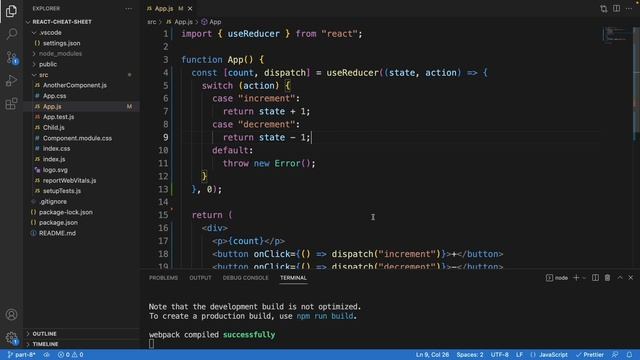Open index.js file

(x=54, y=159)
